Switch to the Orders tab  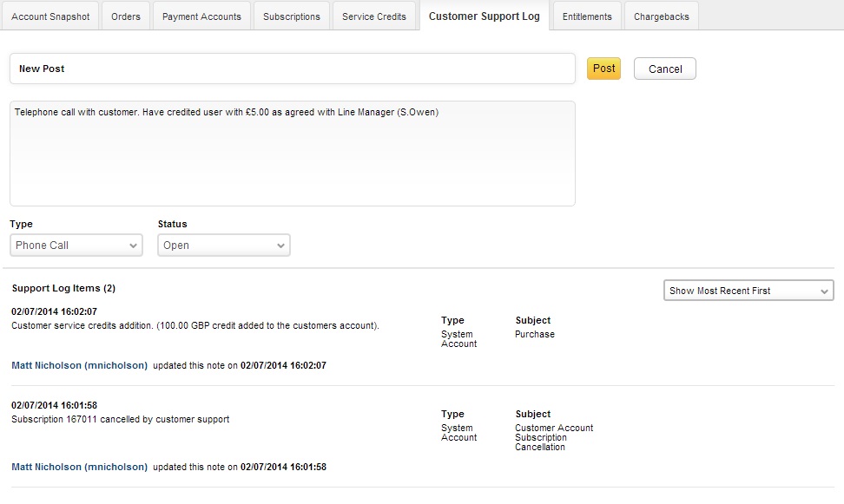click(126, 16)
